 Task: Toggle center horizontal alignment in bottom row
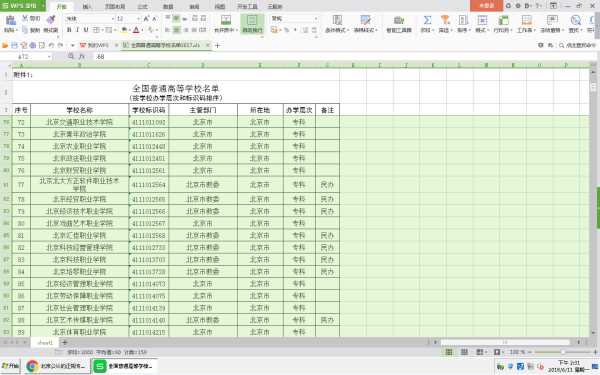pyautogui.click(x=176, y=30)
